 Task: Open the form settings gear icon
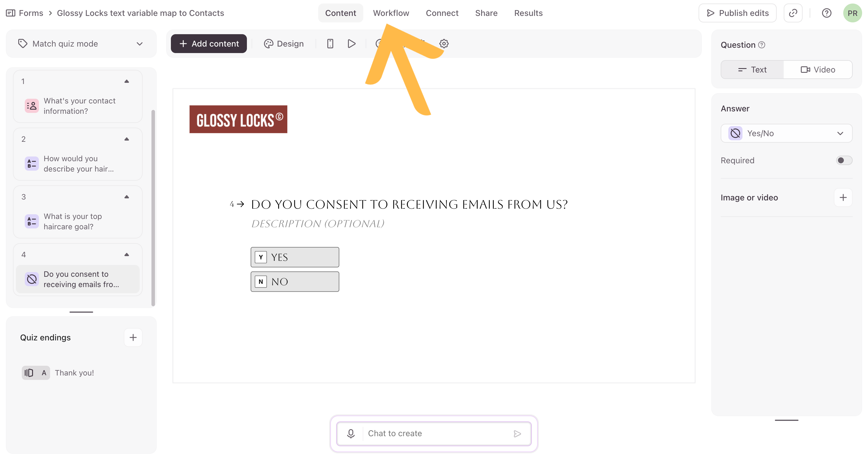(x=444, y=44)
